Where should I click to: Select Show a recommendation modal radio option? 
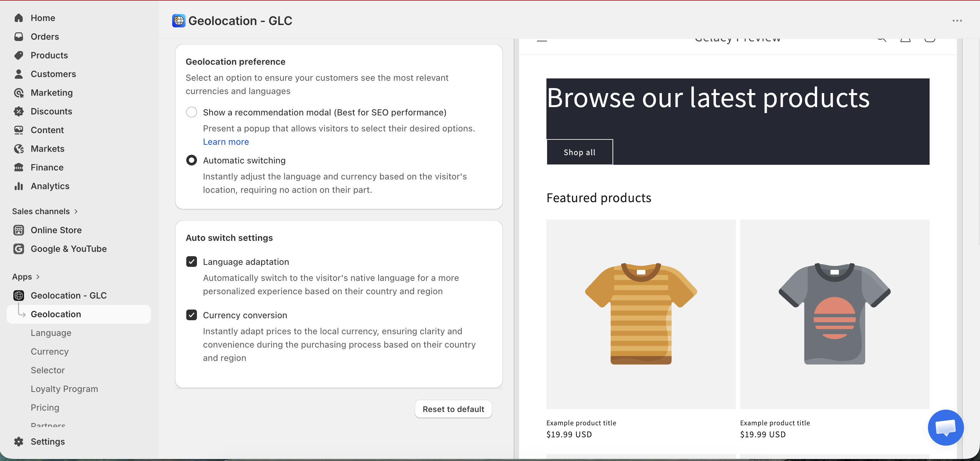tap(191, 112)
